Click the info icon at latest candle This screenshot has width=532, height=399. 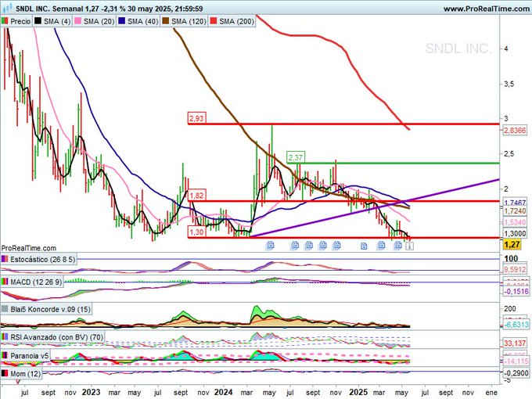click(409, 246)
